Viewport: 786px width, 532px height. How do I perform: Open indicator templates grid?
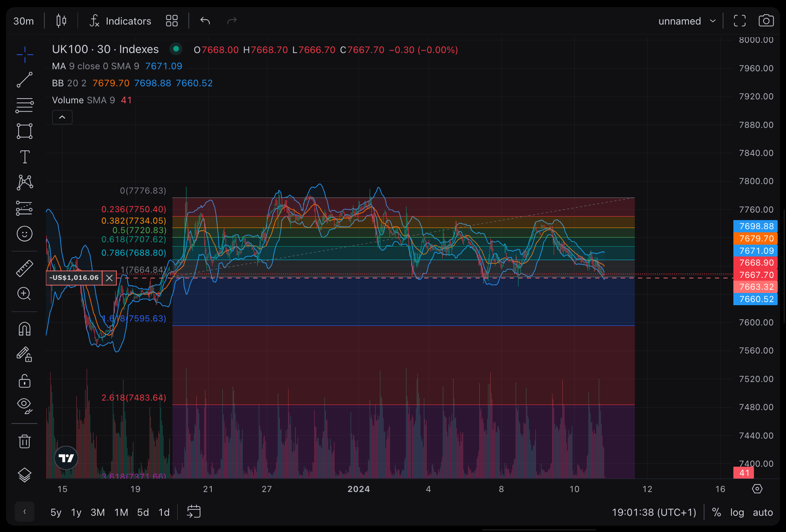(x=172, y=21)
